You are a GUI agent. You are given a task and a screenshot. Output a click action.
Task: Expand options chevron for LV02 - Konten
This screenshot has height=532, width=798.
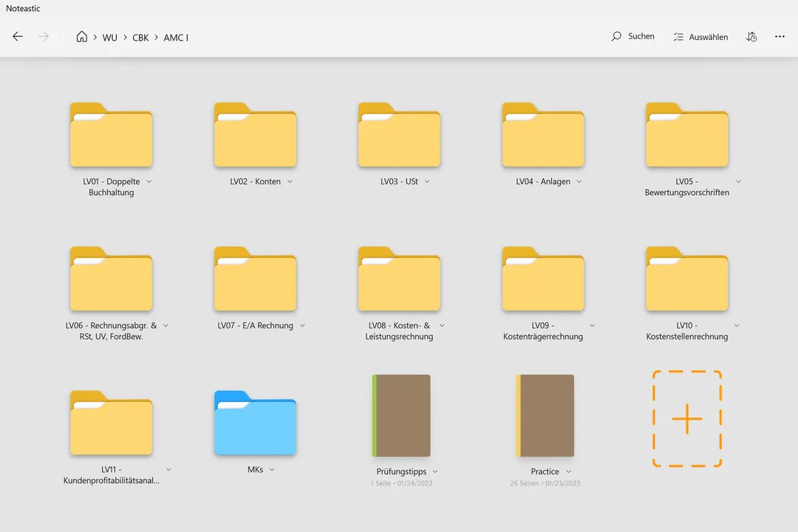click(x=290, y=182)
